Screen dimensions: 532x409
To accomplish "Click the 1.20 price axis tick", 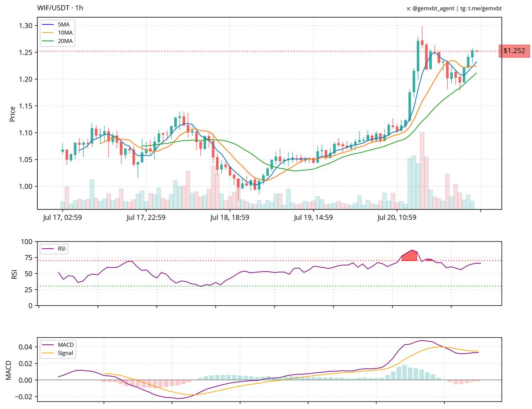I will pos(27,79).
